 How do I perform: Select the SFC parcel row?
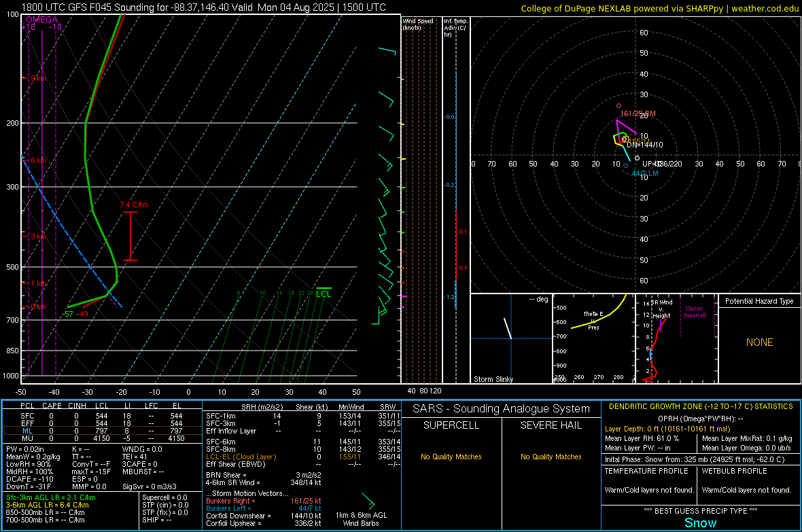[x=102, y=416]
